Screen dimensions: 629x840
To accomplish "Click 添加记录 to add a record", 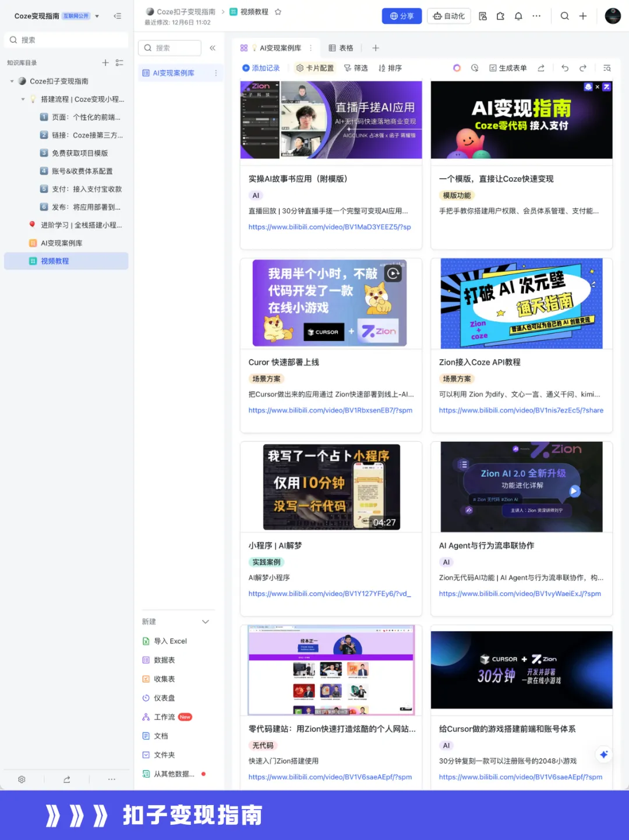I will pos(261,69).
